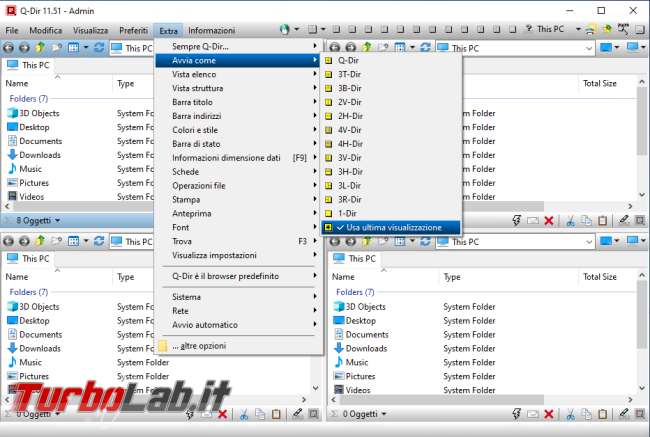Open Sistema submenu

click(x=238, y=297)
